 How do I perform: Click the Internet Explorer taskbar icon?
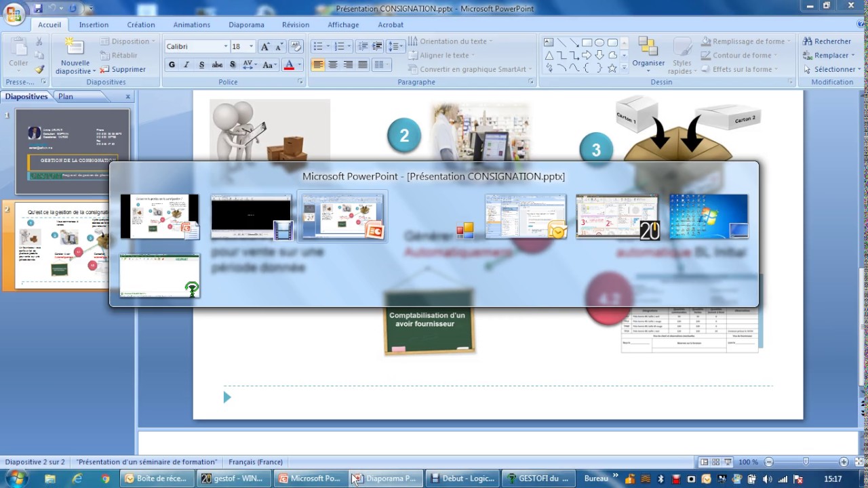[x=77, y=479]
